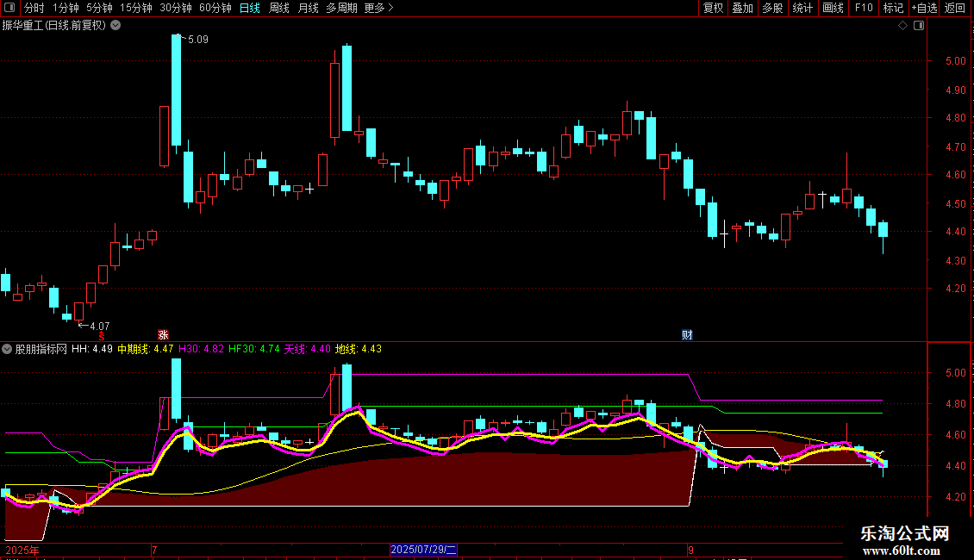Click the 地线: 4.43 indicator value
974x560 pixels.
click(359, 349)
